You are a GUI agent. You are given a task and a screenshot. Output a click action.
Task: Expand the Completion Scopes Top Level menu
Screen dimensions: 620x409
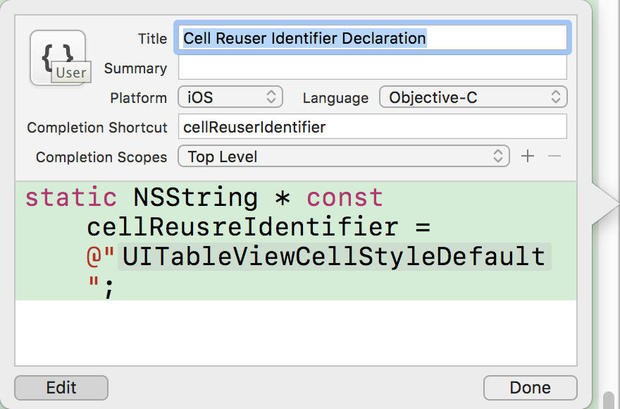(x=344, y=157)
